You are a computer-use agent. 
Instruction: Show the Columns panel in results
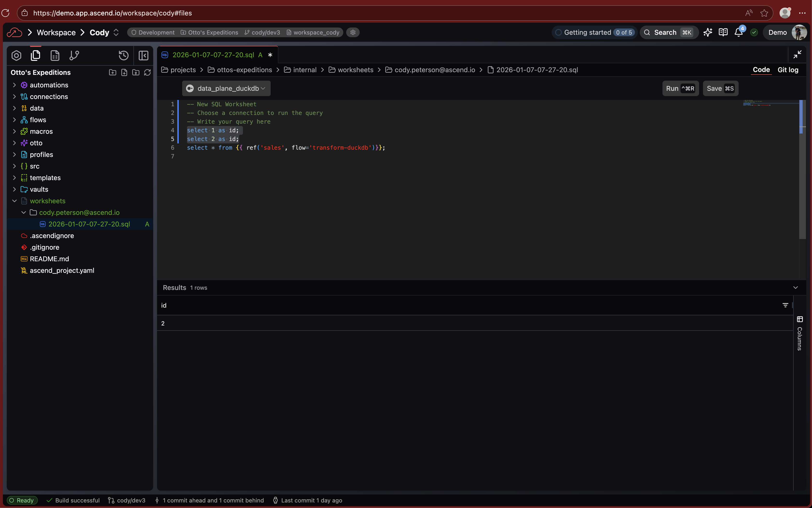pyautogui.click(x=800, y=319)
